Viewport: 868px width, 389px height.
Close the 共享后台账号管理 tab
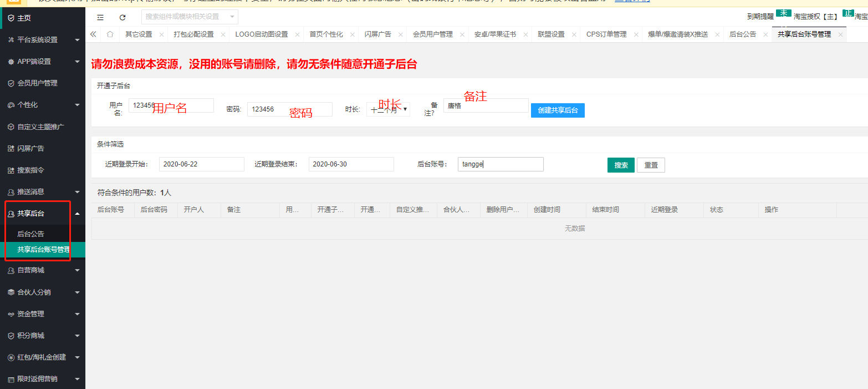click(841, 34)
